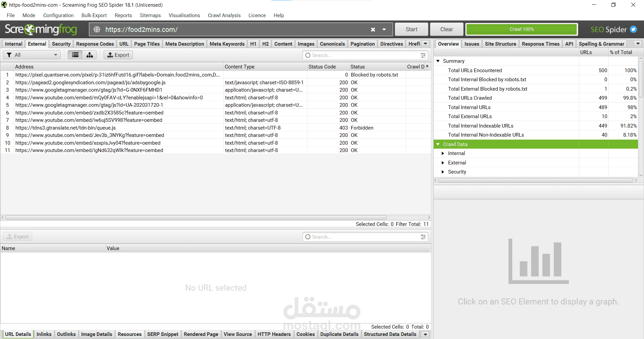Switch to the Response Codes tab

[95, 44]
